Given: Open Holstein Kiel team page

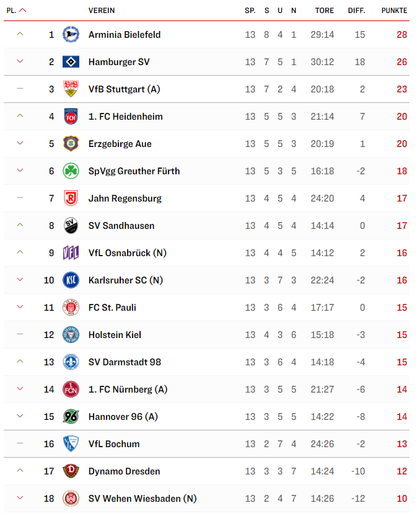Looking at the screenshot, I should (115, 335).
